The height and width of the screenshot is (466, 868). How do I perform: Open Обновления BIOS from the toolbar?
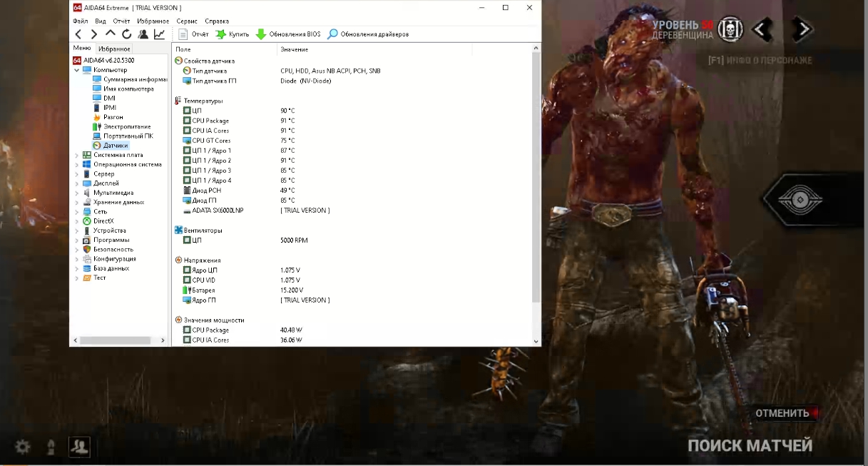[x=288, y=34]
